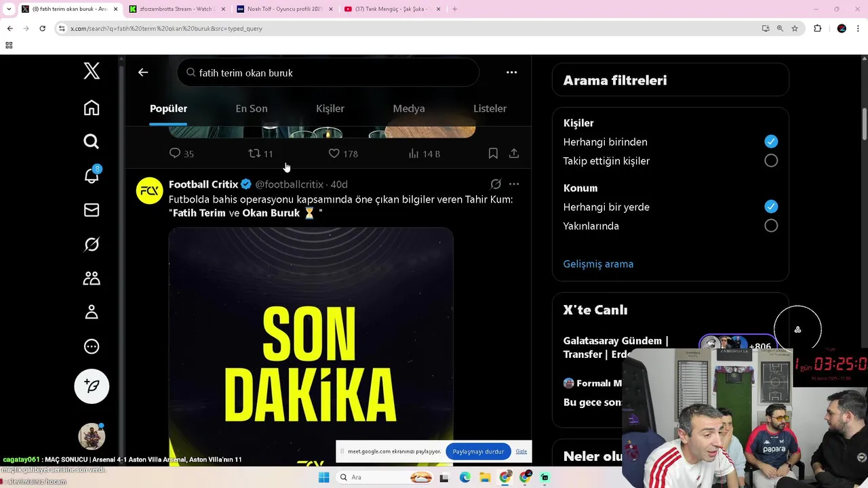Click the back arrow beside search box
Screen dimensions: 868x488
[143, 73]
